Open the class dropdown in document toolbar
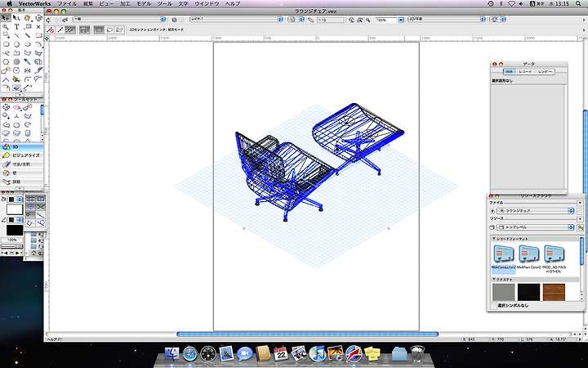This screenshot has width=588, height=368. (x=119, y=20)
